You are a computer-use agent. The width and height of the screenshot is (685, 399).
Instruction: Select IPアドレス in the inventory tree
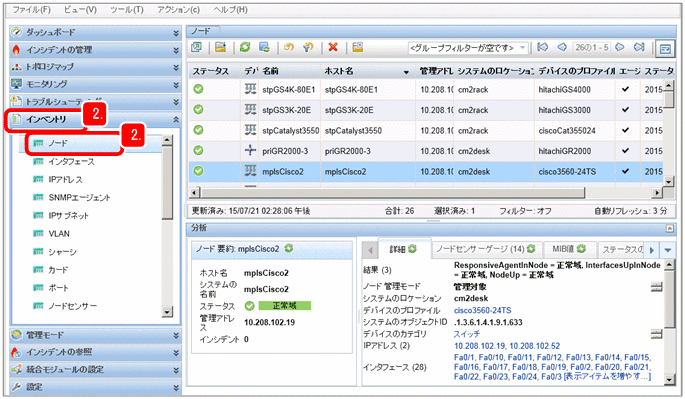65,180
